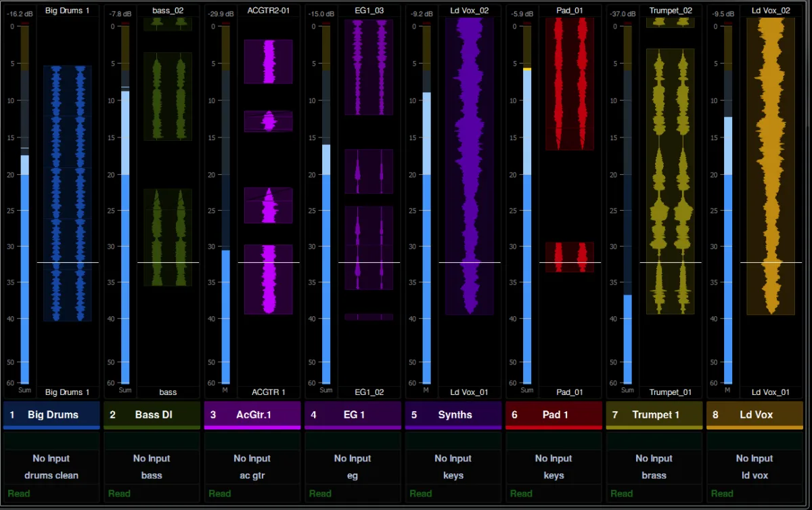Viewport: 812px width, 510px height.
Task: Click the -37.0 dB peak readout
Action: [622, 13]
